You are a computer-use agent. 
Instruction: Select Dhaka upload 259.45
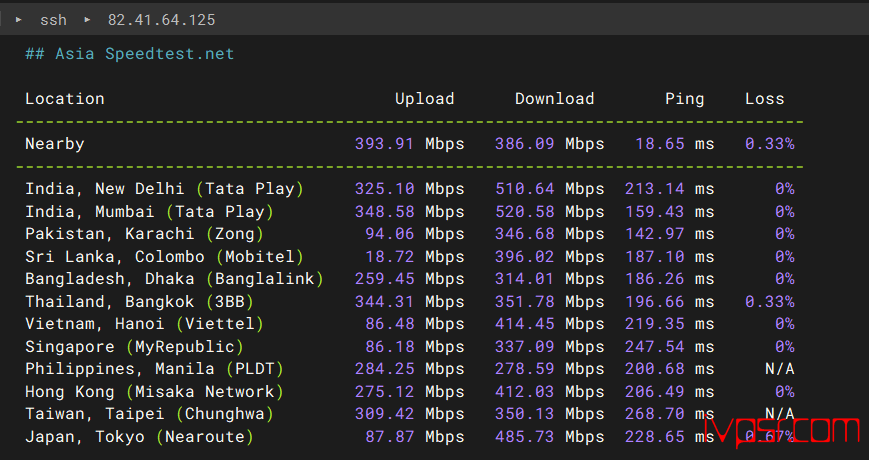(384, 279)
